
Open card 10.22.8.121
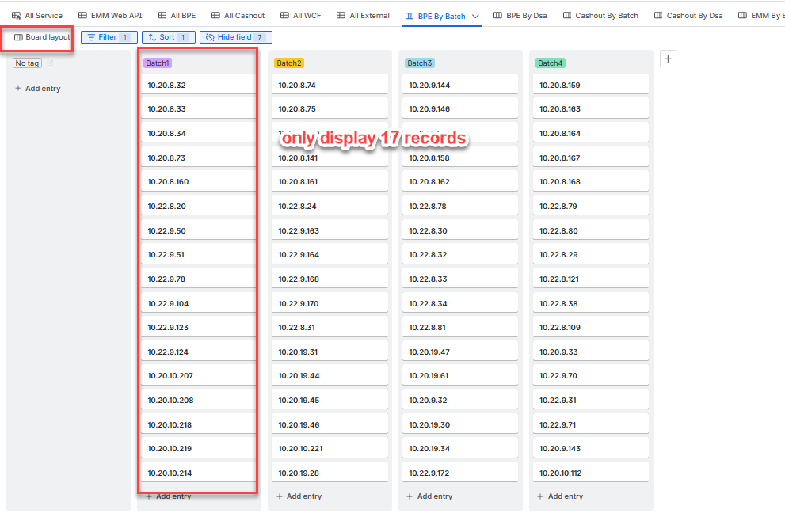click(591, 279)
